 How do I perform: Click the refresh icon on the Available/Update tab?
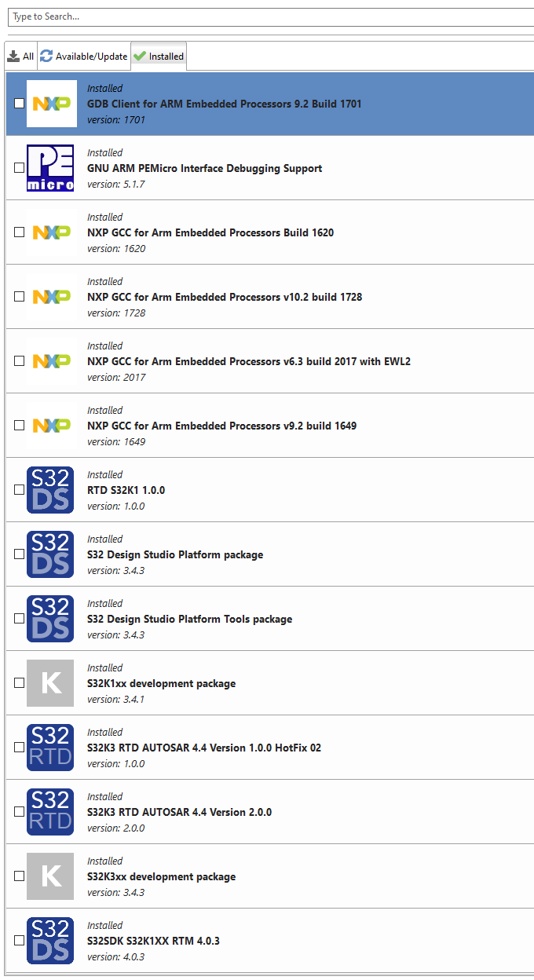click(46, 56)
